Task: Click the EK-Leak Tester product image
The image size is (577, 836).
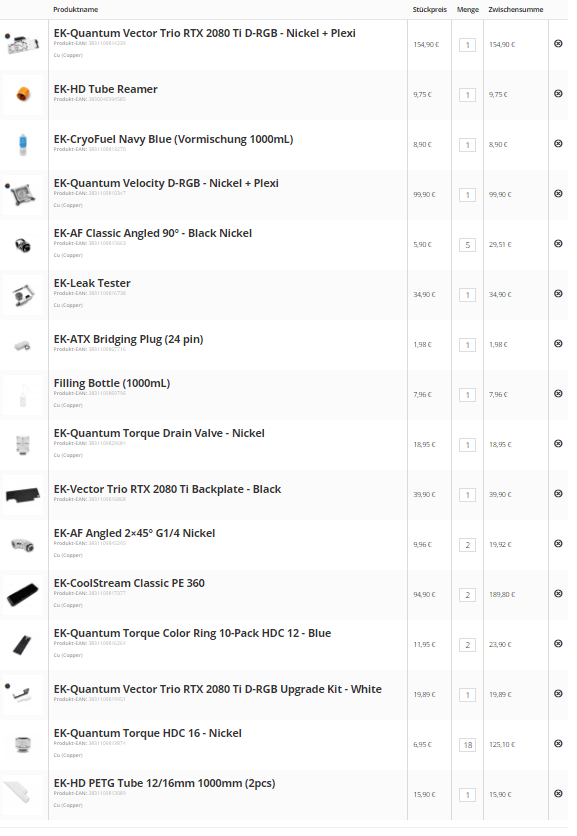Action: [x=22, y=295]
